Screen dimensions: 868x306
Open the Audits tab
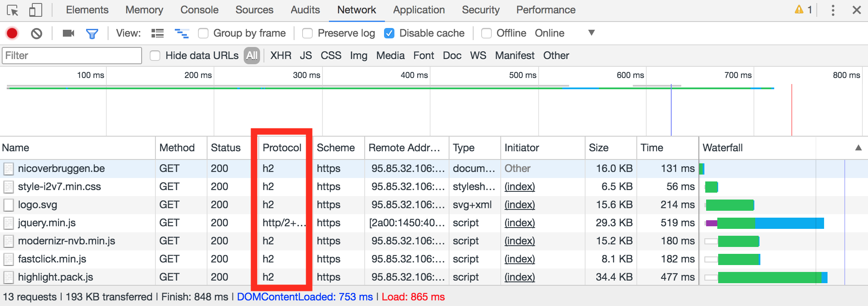(x=305, y=10)
